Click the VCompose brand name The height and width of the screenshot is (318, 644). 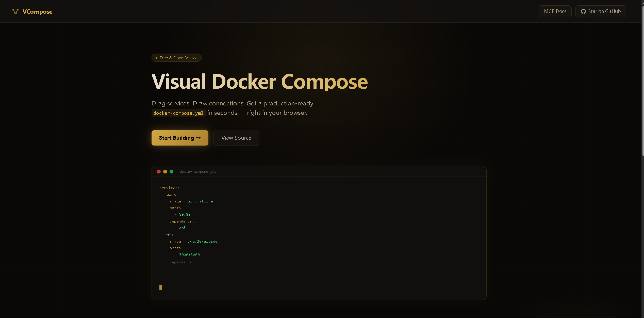[37, 12]
